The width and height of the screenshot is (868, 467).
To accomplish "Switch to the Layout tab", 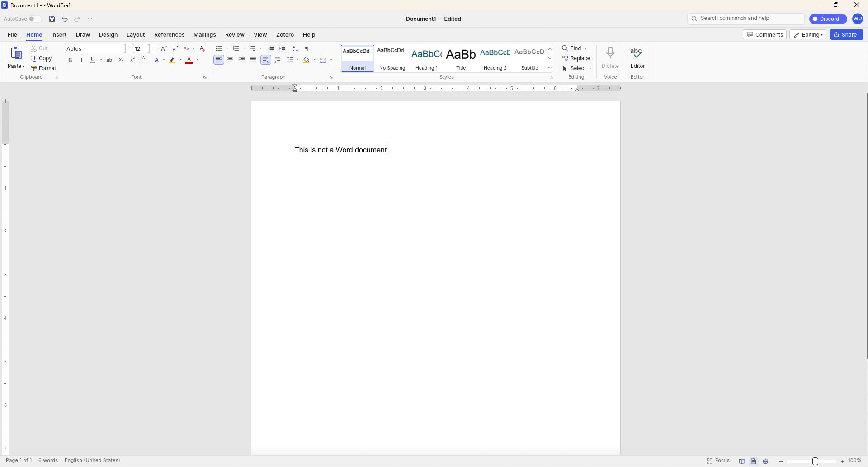I will coord(136,35).
